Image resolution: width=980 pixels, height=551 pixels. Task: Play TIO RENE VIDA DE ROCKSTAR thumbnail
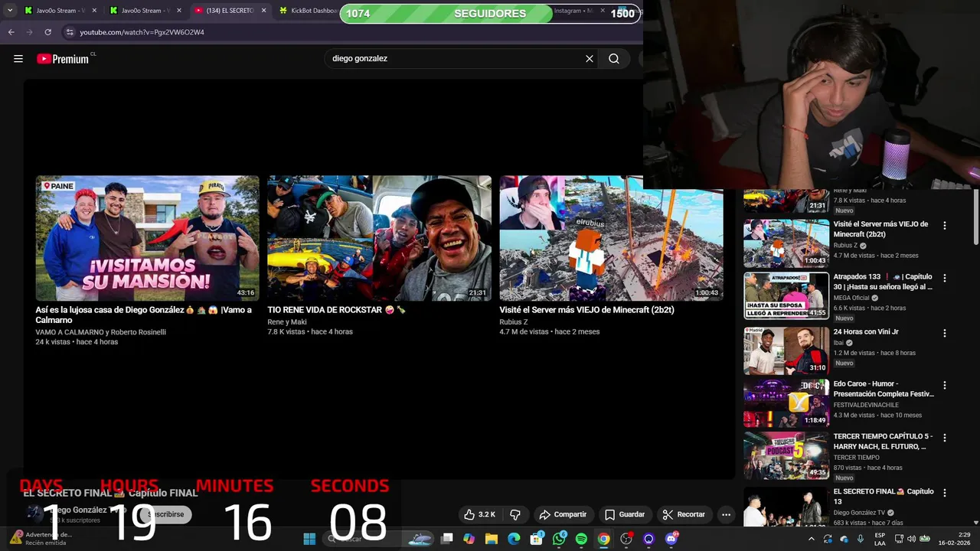[x=379, y=238]
